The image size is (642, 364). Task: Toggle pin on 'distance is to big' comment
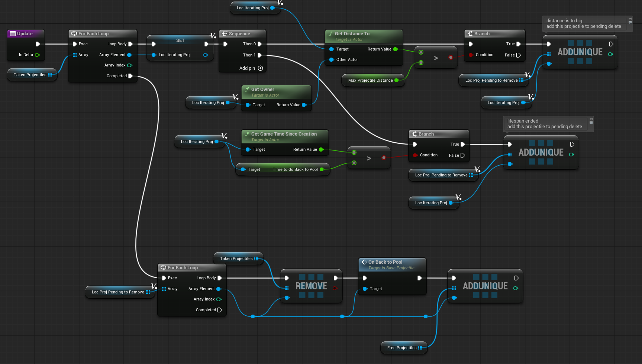(x=630, y=19)
